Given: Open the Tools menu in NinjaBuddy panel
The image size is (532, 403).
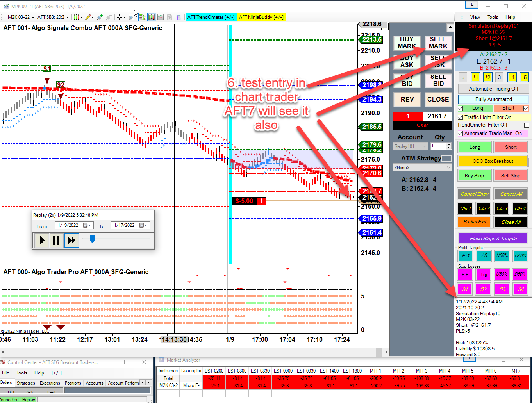Looking at the screenshot, I should [493, 17].
